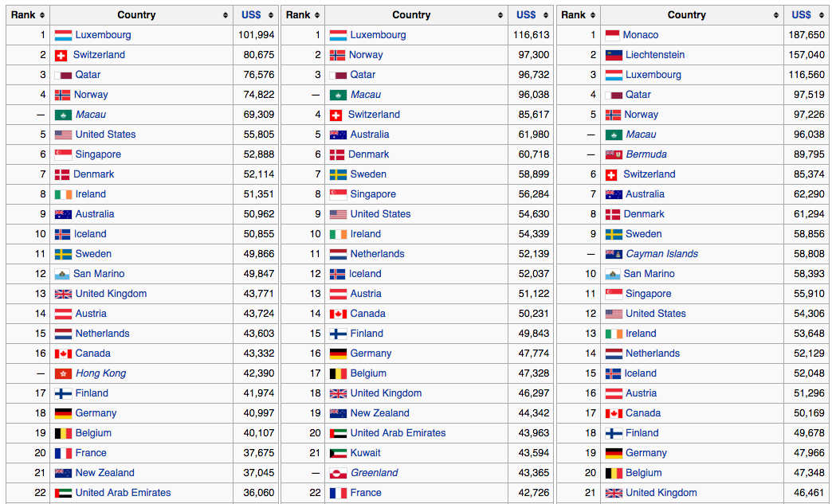The height and width of the screenshot is (504, 832).
Task: Sort US$ column in table listing Luxembourg 101,994
Action: (271, 15)
